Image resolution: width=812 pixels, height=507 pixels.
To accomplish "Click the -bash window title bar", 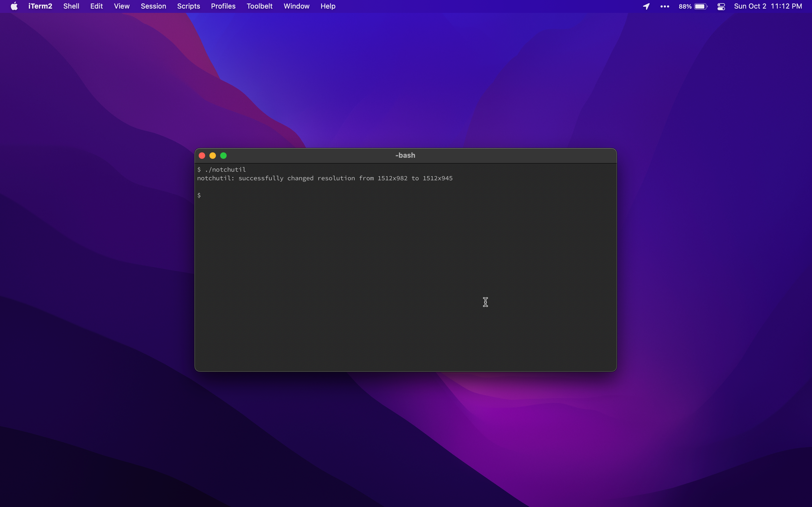I will click(405, 156).
